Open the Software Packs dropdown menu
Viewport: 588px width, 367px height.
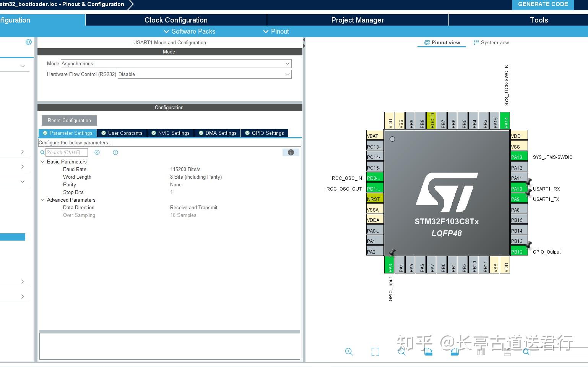pos(190,31)
